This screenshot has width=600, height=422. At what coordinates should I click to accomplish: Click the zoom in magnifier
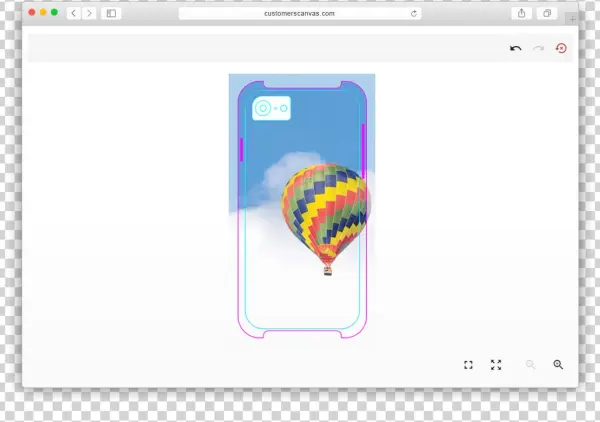(x=558, y=365)
